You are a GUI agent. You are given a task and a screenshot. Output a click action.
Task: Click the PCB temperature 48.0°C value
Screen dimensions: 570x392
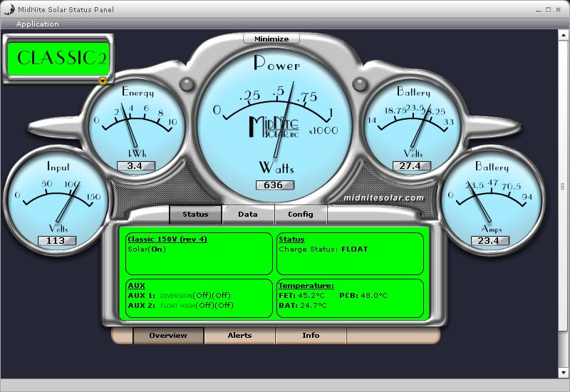pos(374,296)
